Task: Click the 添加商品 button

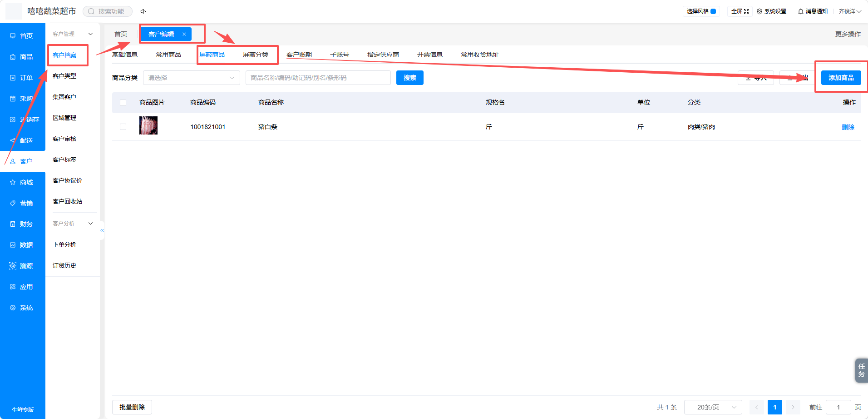Action: (x=841, y=78)
